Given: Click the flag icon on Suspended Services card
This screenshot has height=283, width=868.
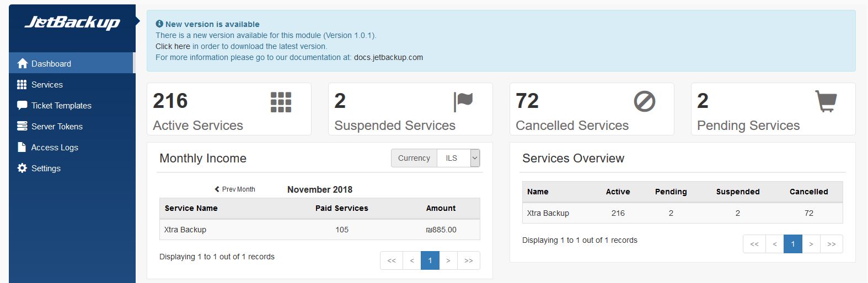Looking at the screenshot, I should [463, 102].
